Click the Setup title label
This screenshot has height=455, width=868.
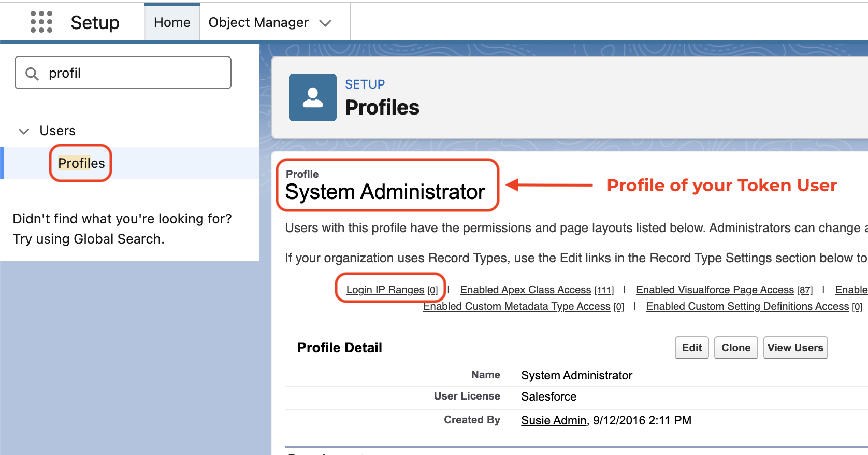[95, 22]
